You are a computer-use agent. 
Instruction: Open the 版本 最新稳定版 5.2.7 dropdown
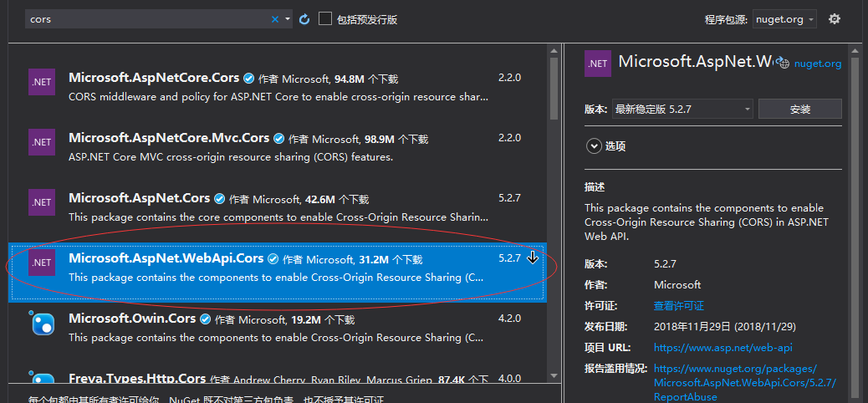pos(682,109)
